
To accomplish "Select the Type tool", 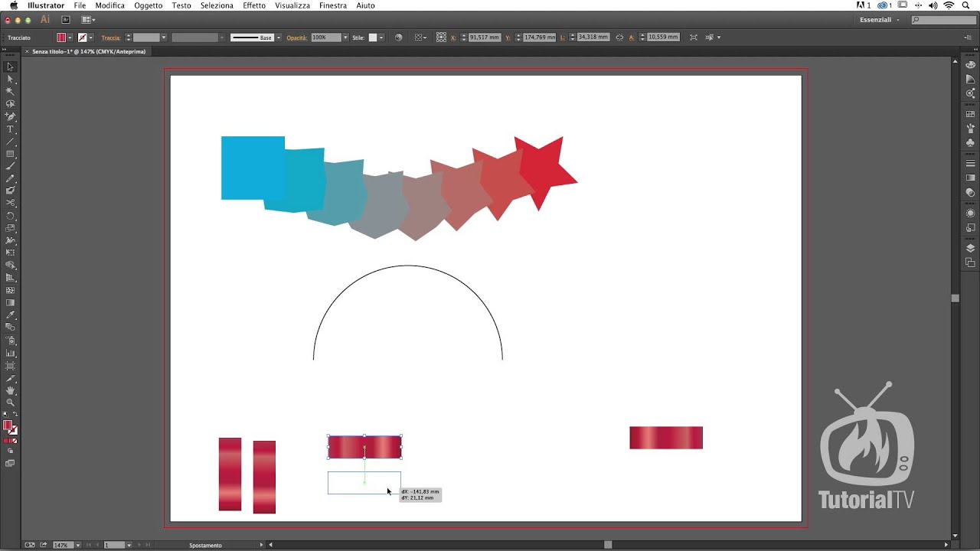I will click(x=10, y=129).
